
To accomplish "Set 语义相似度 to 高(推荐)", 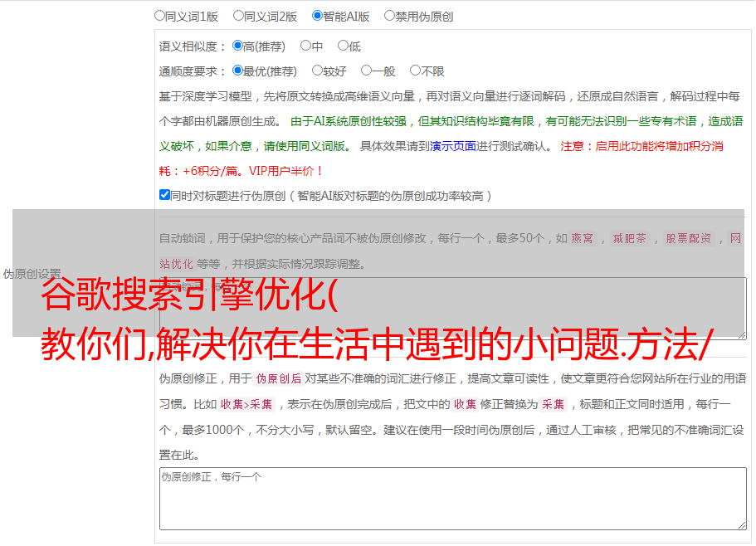I will (x=237, y=46).
